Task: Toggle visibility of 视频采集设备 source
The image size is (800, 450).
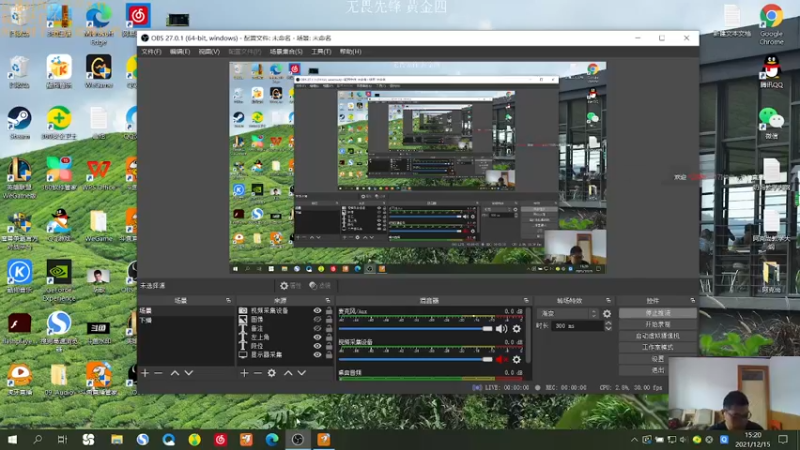Action: (x=317, y=311)
